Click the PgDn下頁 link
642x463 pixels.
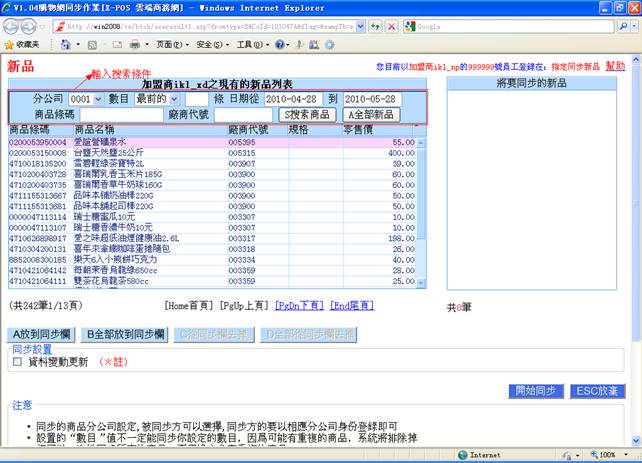point(299,305)
